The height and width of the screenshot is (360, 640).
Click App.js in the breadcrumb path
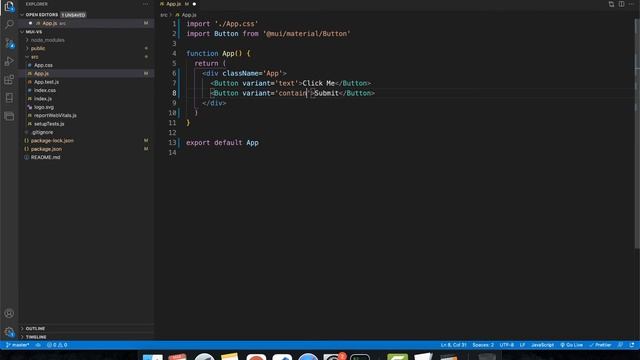pyautogui.click(x=186, y=15)
